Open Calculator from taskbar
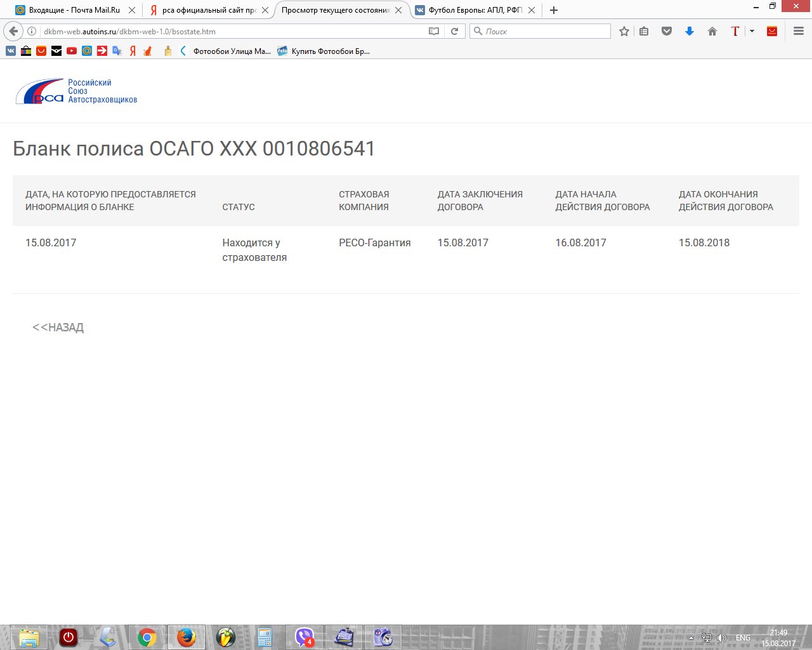Image resolution: width=812 pixels, height=650 pixels. (265, 637)
